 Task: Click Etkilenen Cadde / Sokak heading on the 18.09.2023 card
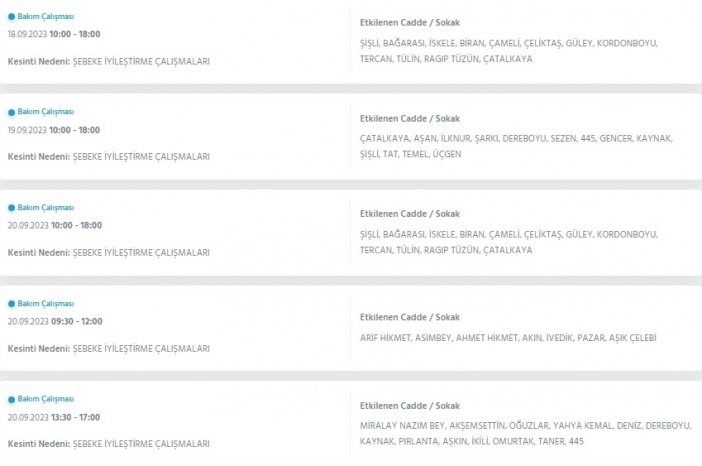[410, 22]
